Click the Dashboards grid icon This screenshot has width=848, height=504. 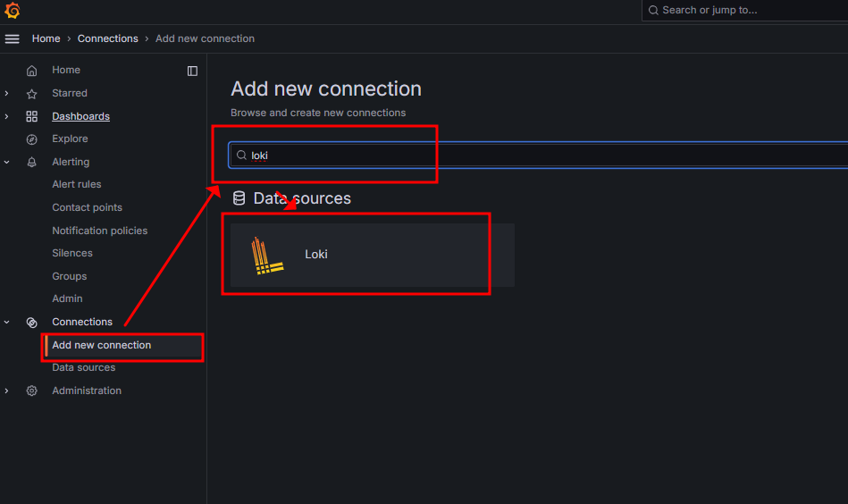click(32, 116)
